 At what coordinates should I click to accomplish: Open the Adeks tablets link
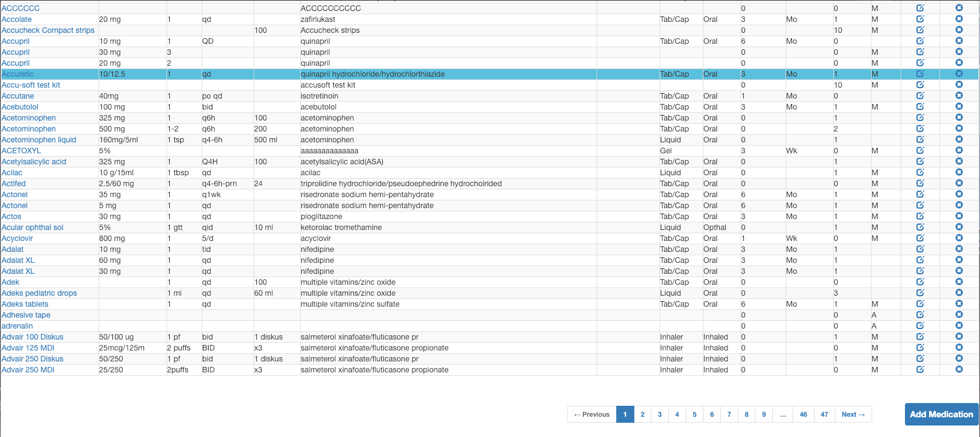[x=25, y=304]
